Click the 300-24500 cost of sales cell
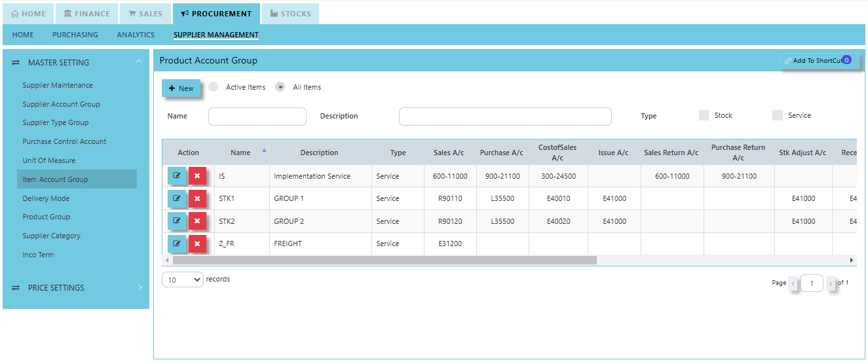This screenshot has width=868, height=362. click(558, 176)
